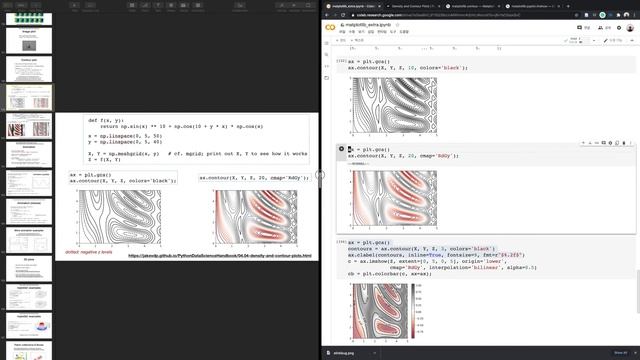Click Keynote Play button in toolbar

point(74,6)
